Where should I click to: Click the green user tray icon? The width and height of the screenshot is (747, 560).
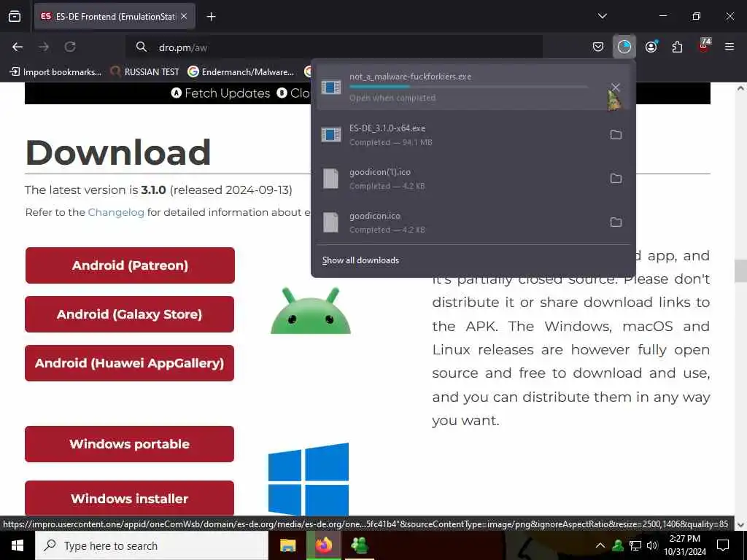pos(618,545)
